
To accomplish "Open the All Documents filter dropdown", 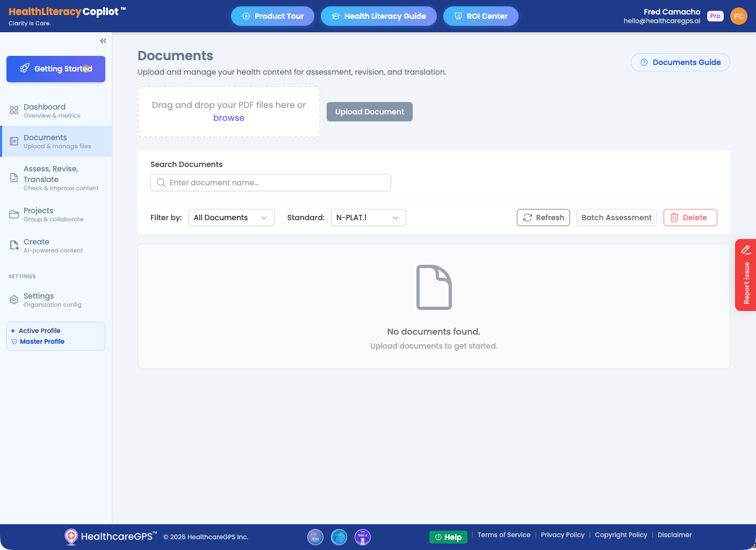I will click(x=231, y=218).
